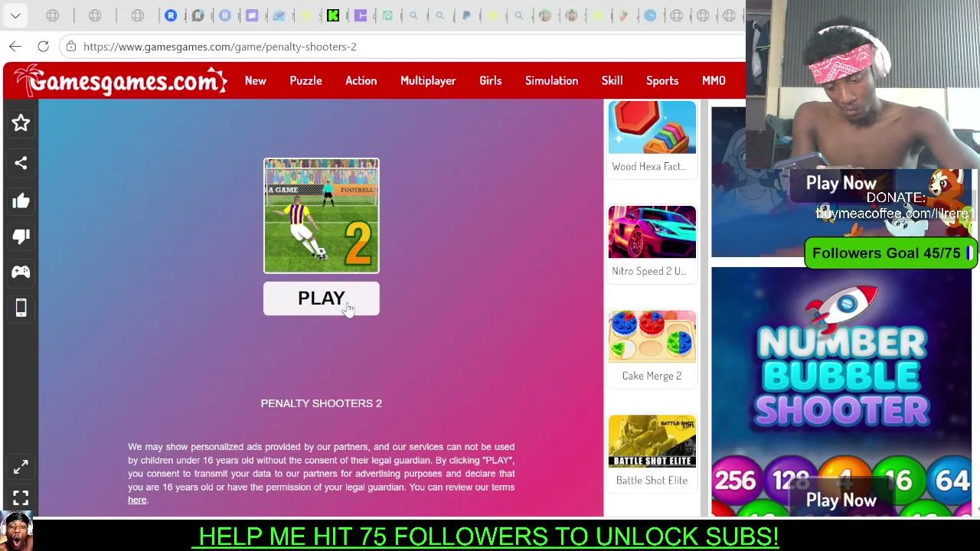Open the Sports category

pyautogui.click(x=662, y=80)
